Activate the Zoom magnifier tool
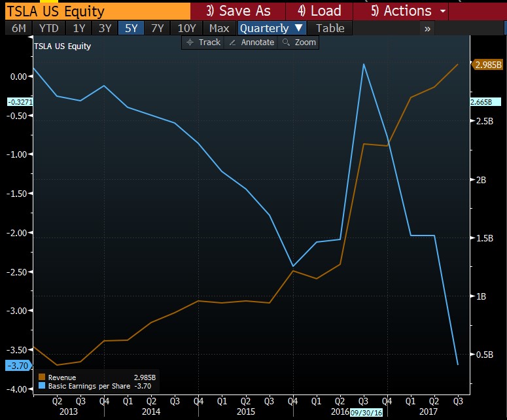 [x=298, y=43]
